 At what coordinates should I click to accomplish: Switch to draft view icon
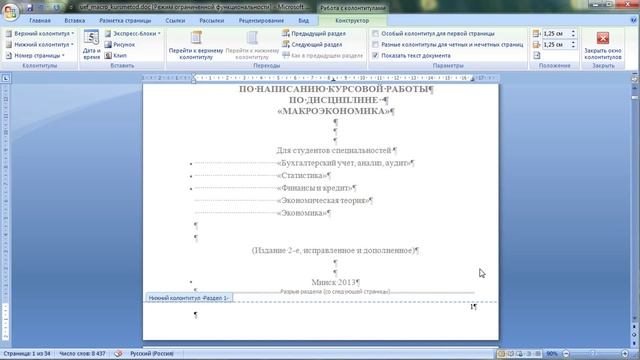pyautogui.click(x=538, y=353)
